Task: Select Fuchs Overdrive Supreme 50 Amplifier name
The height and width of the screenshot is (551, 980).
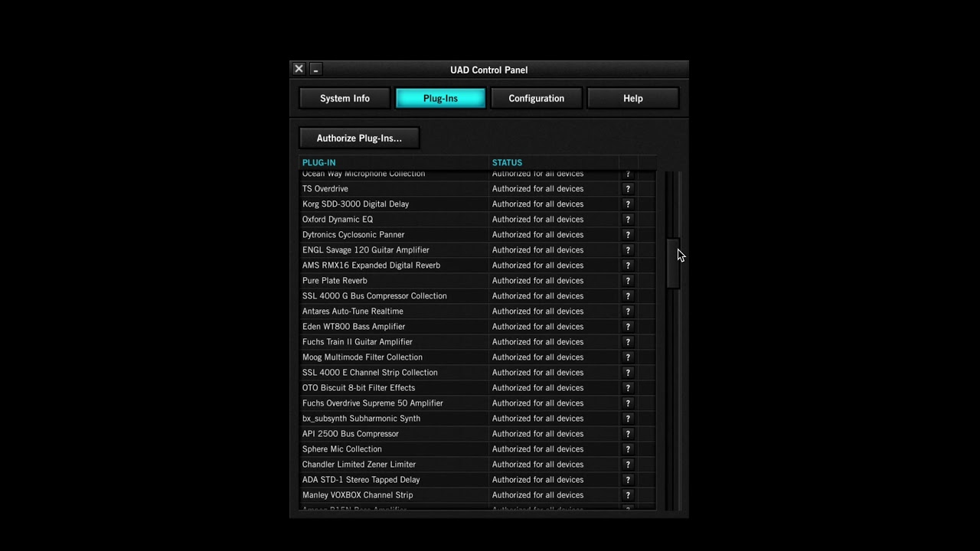Action: [372, 403]
